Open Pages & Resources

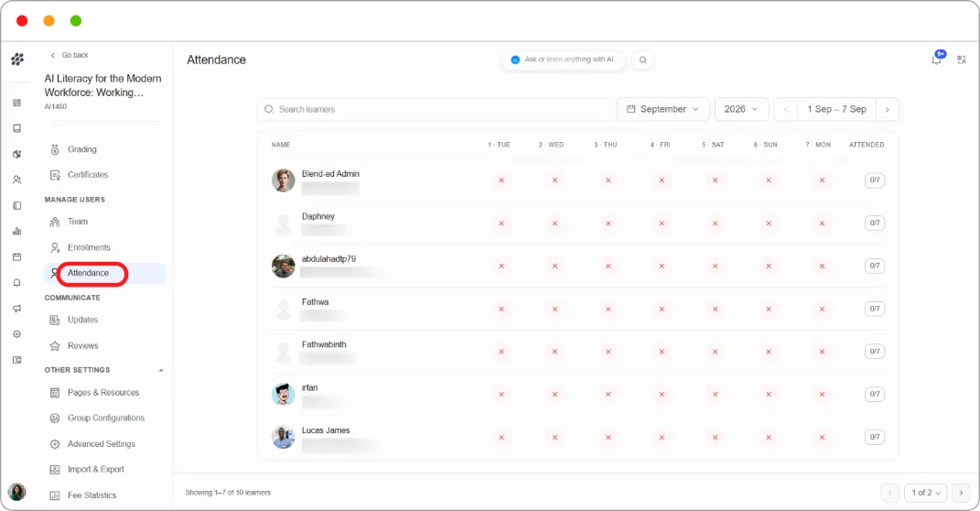pyautogui.click(x=105, y=393)
